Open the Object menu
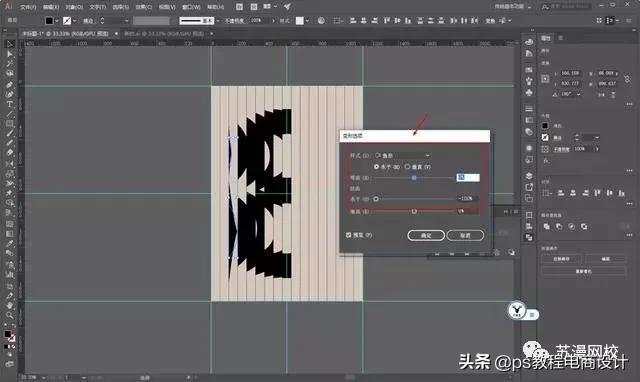 coord(74,7)
